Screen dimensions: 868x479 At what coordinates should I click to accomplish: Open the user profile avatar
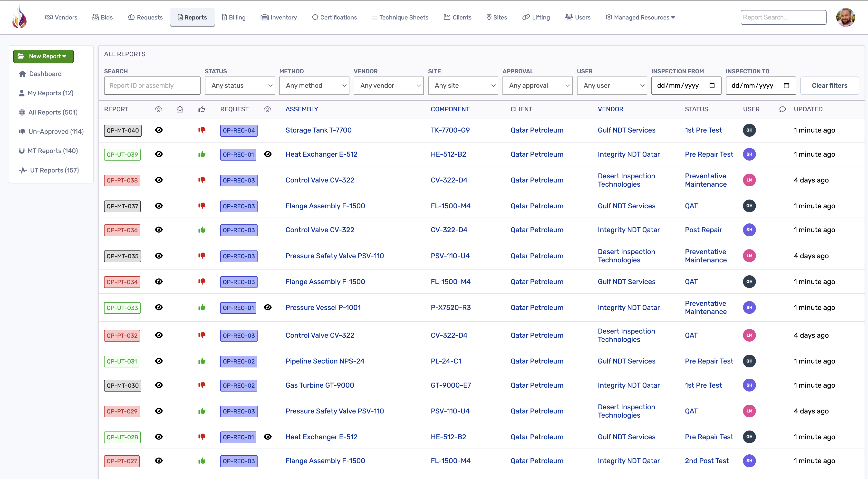point(845,17)
